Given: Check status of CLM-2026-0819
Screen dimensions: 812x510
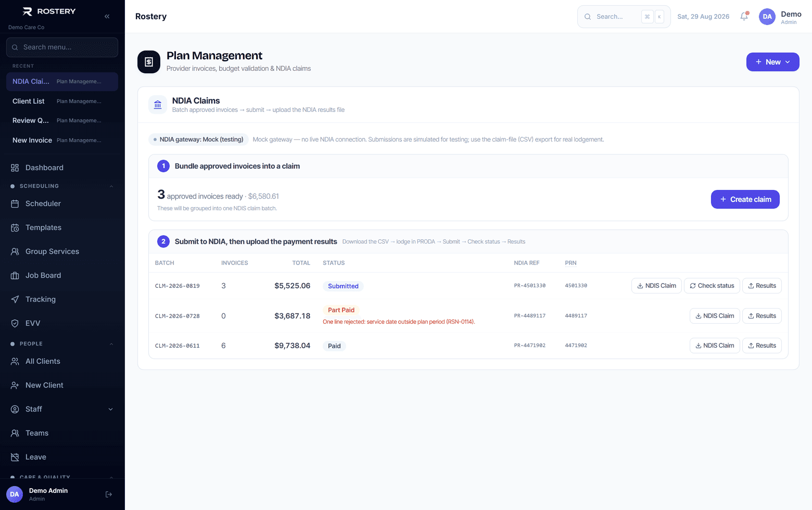Looking at the screenshot, I should [712, 286].
